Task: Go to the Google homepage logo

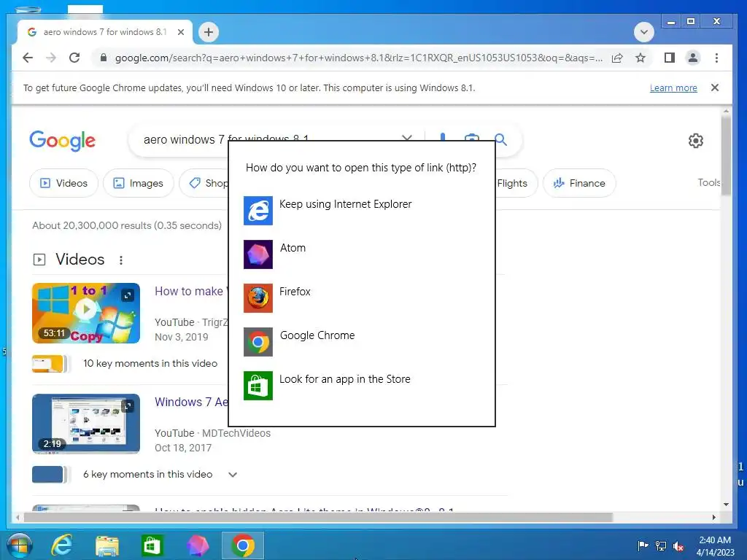Action: pyautogui.click(x=63, y=141)
